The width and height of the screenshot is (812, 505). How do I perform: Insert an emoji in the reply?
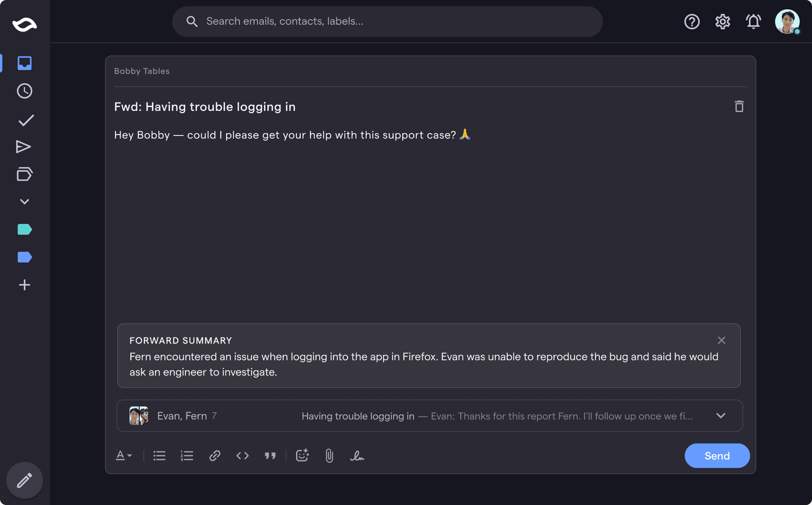coord(302,456)
